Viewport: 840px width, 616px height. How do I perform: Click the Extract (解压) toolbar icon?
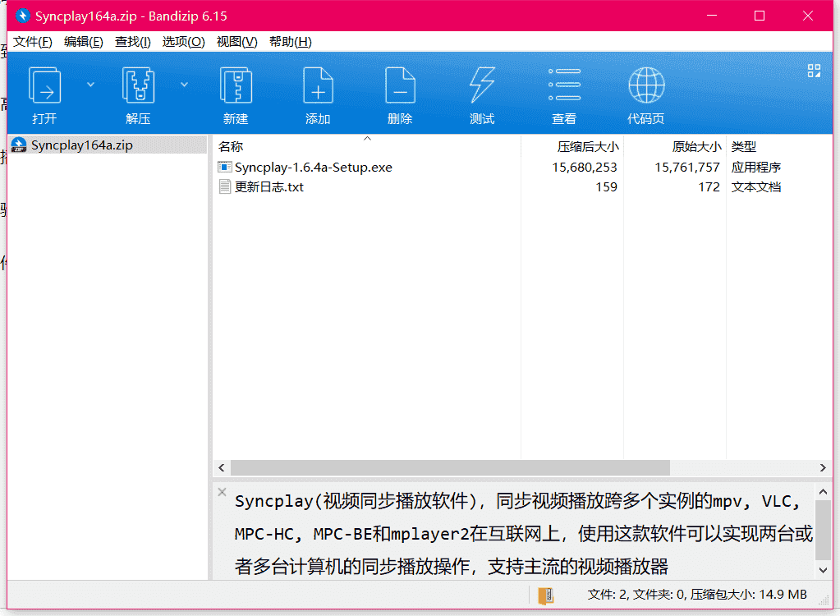pos(138,85)
